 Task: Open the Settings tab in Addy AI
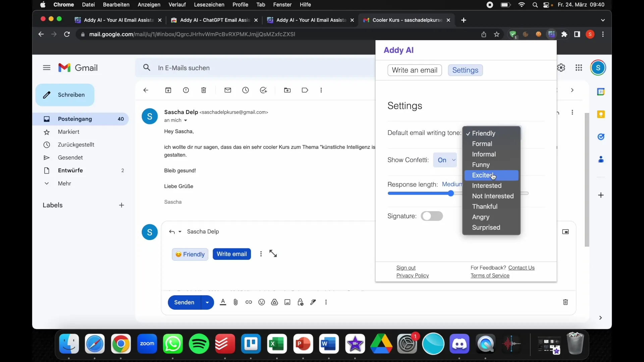[x=465, y=70]
